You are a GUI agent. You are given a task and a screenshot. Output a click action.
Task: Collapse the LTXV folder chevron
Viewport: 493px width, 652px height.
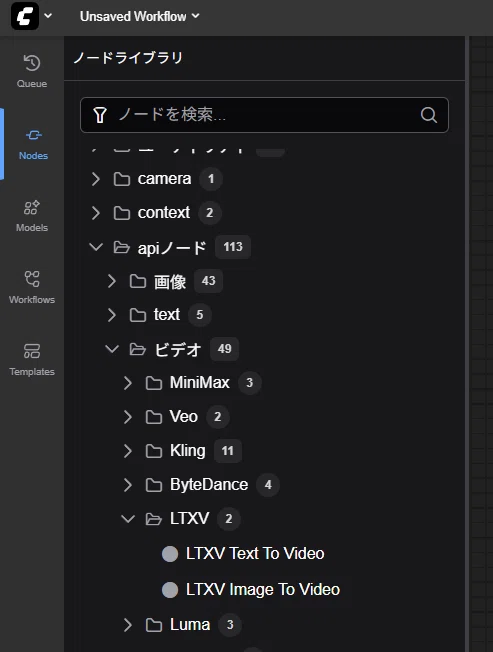coord(128,519)
